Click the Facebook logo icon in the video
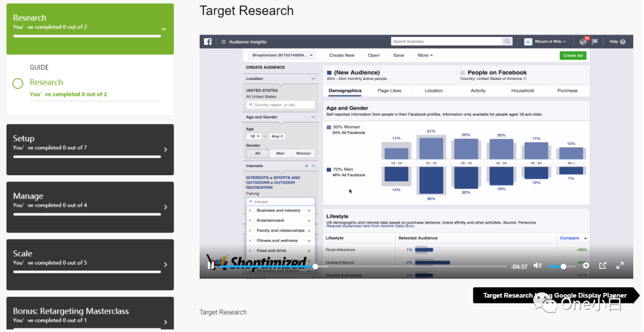The width and height of the screenshot is (644, 332). [x=208, y=42]
